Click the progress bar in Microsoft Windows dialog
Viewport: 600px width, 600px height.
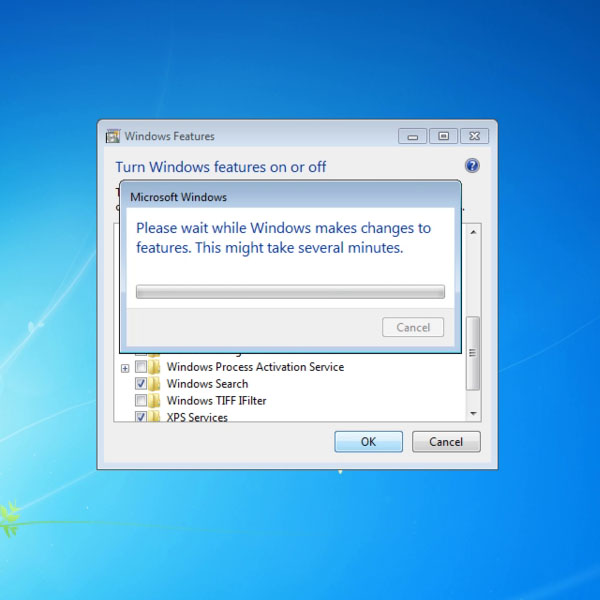coord(290,292)
